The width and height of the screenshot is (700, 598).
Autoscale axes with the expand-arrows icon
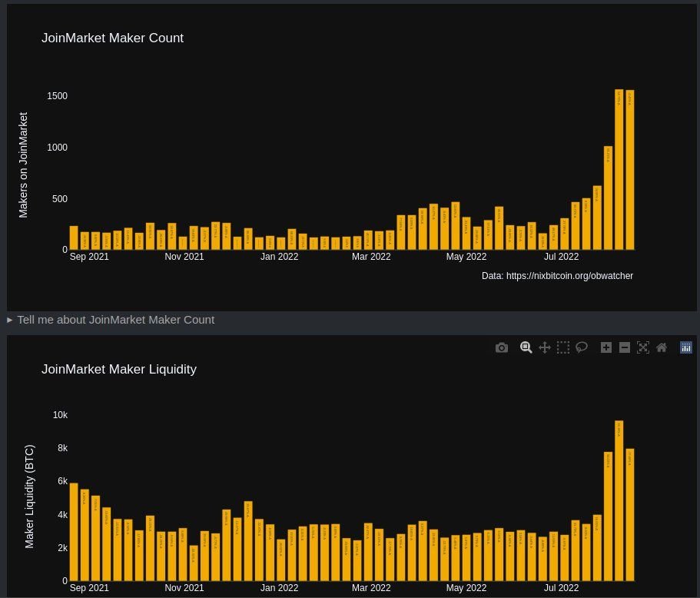click(x=643, y=347)
